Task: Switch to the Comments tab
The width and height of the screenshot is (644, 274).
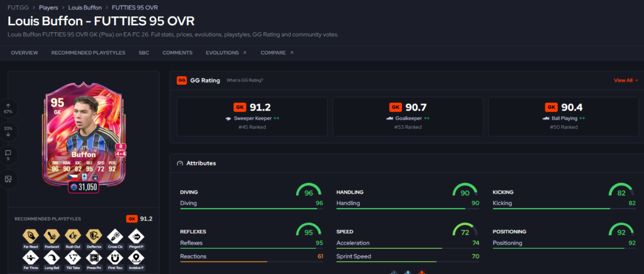Action: (x=177, y=53)
